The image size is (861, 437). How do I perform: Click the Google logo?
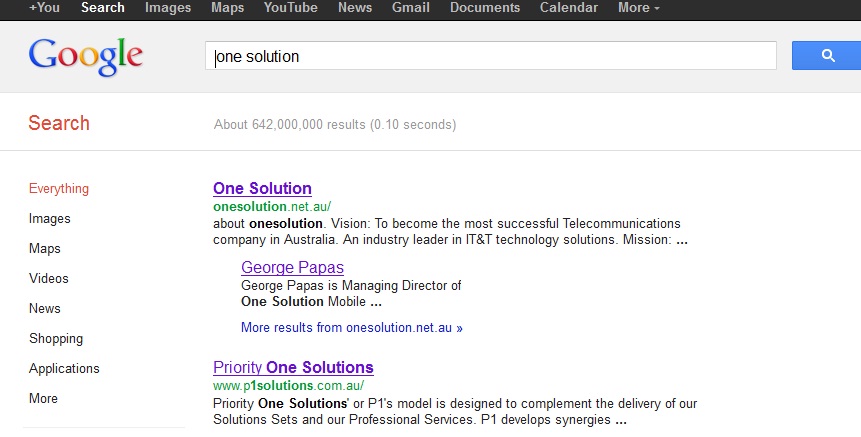pos(86,57)
